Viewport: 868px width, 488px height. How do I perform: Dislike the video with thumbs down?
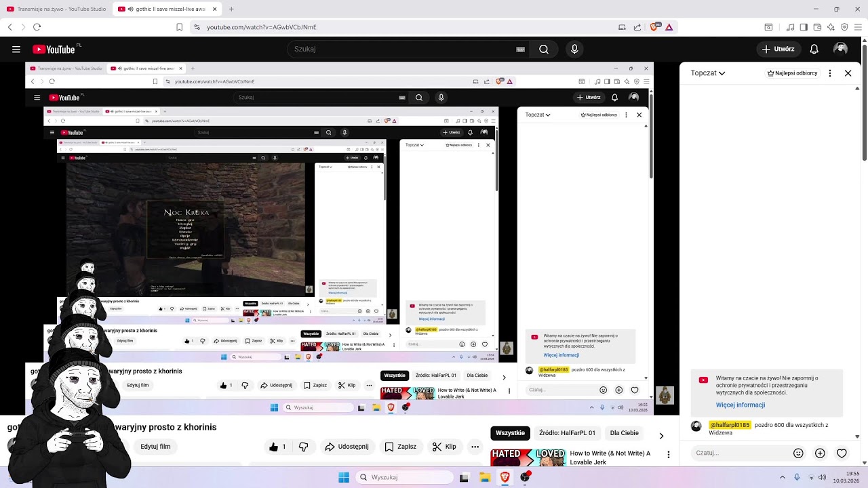pyautogui.click(x=304, y=447)
